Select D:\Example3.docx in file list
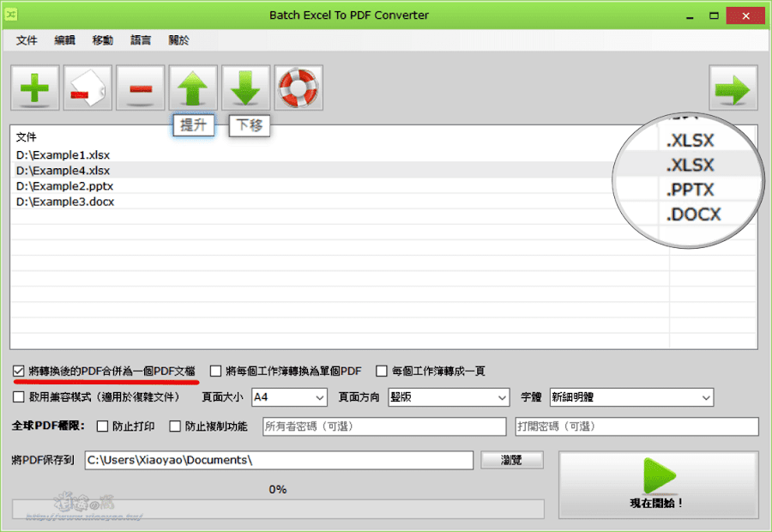The height and width of the screenshot is (532, 772). click(65, 202)
